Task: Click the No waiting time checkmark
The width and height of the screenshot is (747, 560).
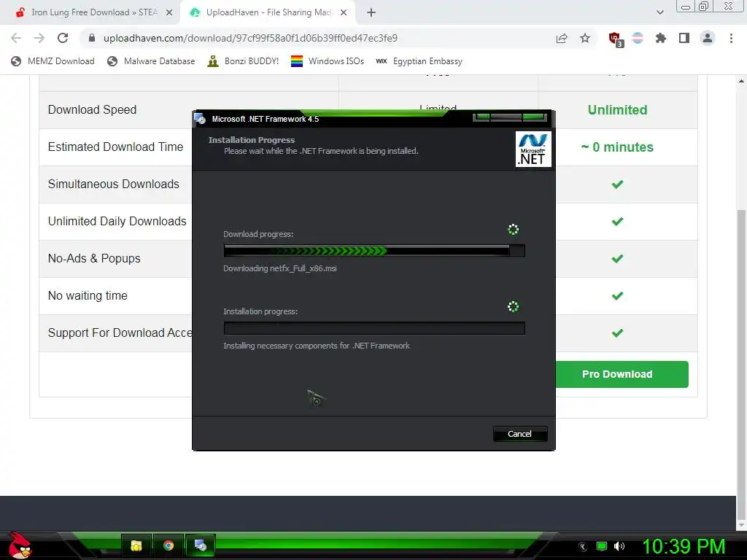Action: 617,296
